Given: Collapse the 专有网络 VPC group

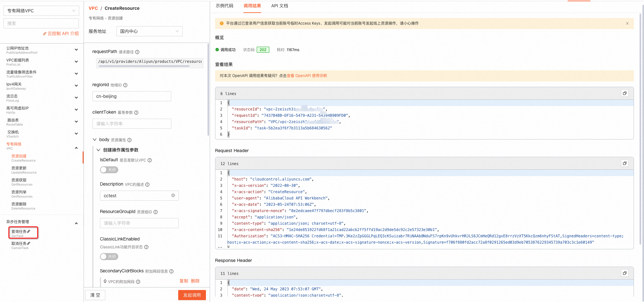Looking at the screenshot, I should (x=76, y=148).
